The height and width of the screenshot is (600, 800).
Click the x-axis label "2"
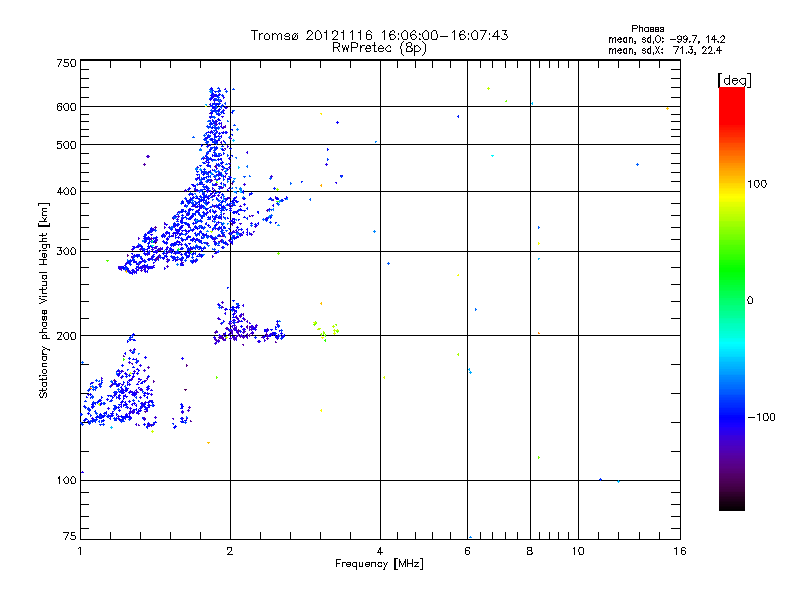[230, 551]
